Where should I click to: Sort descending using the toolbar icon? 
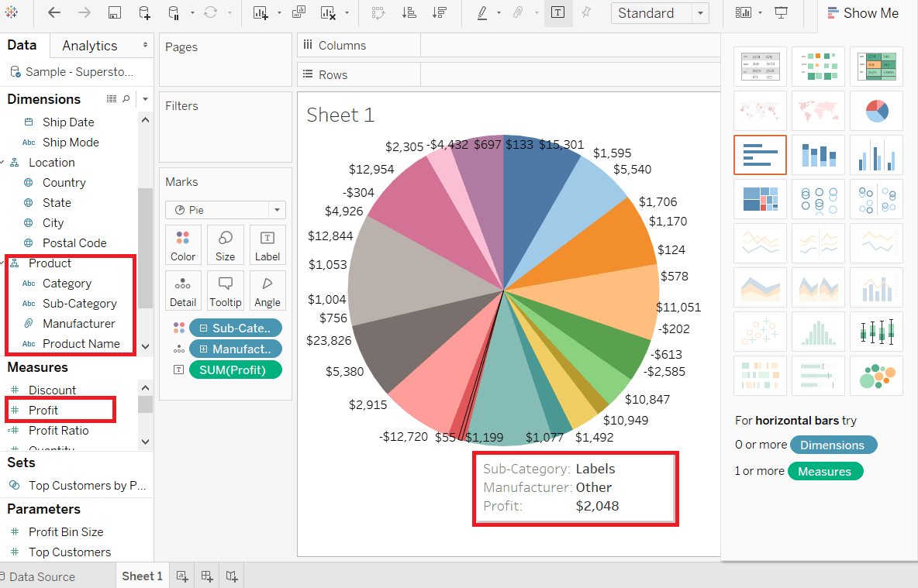(440, 13)
